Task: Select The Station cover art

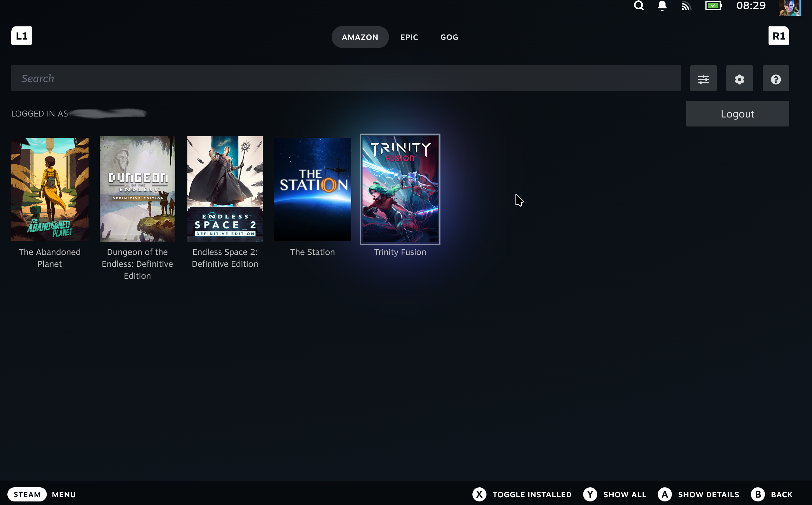Action: (x=312, y=189)
